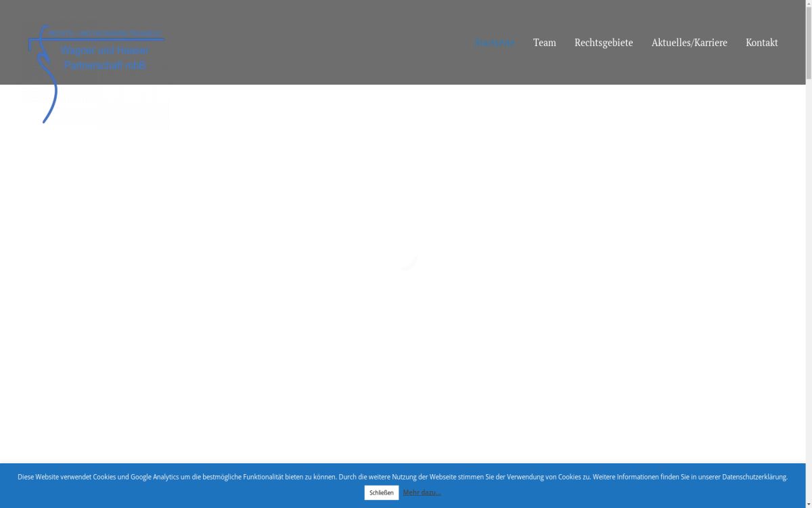Image resolution: width=812 pixels, height=508 pixels.
Task: Click the cookie banner's blue background left of Schließen
Action: (x=203, y=493)
